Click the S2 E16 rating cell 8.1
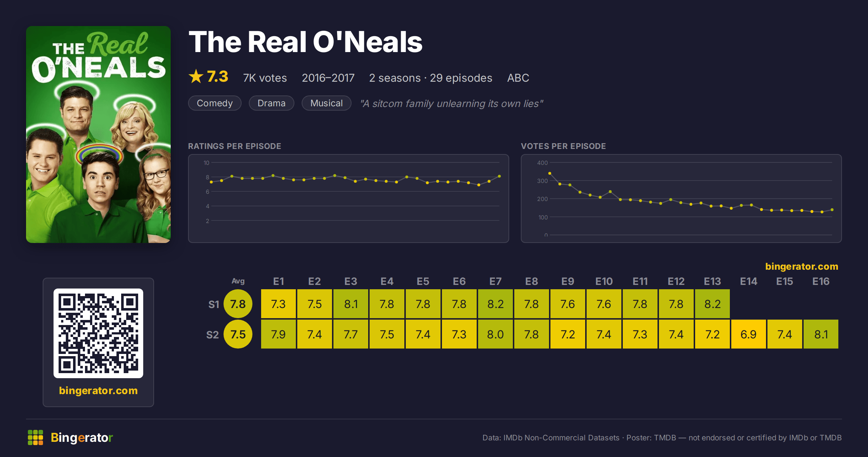 [821, 334]
